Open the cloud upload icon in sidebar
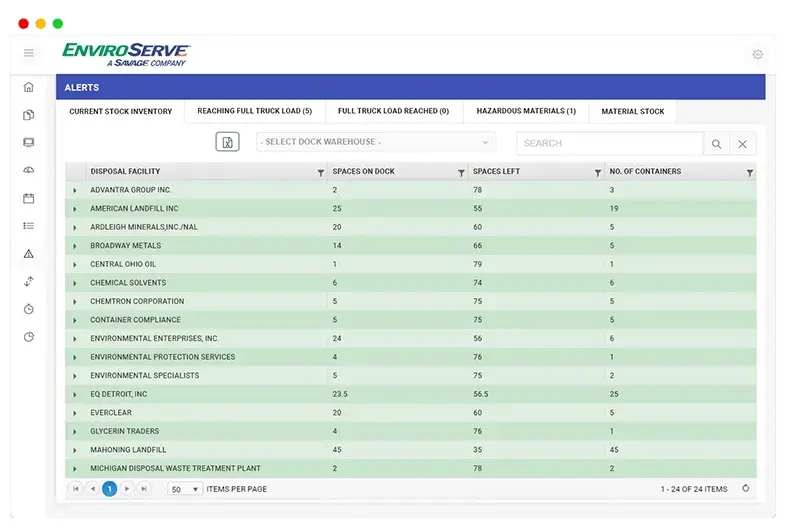Image resolution: width=786 pixels, height=528 pixels. click(29, 170)
